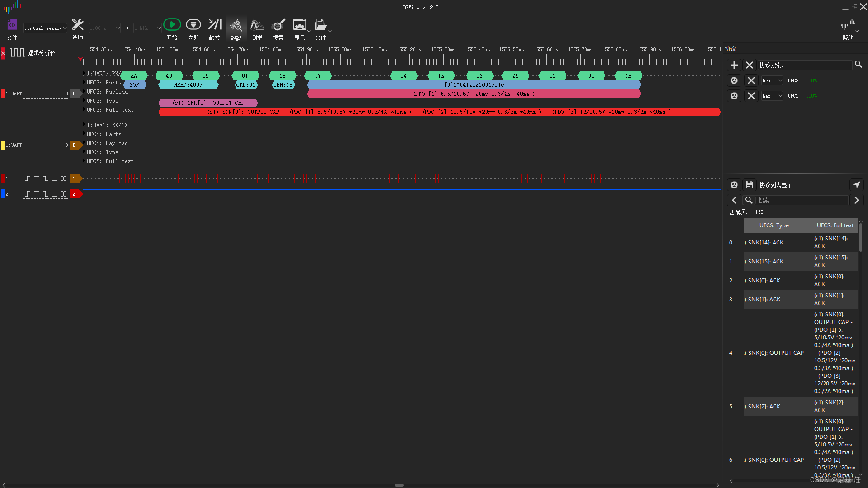Open the first hex format dropdown
This screenshot has height=488, width=868.
pos(772,80)
